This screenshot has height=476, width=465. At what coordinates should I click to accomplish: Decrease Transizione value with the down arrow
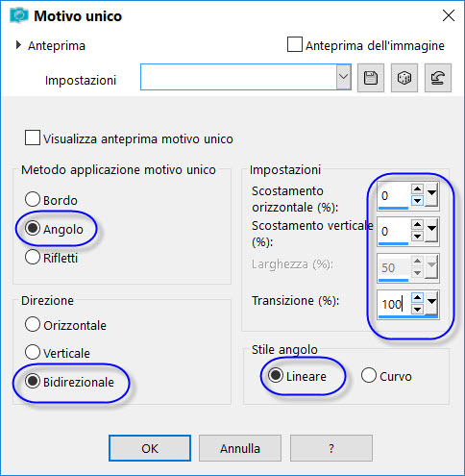coord(417,310)
